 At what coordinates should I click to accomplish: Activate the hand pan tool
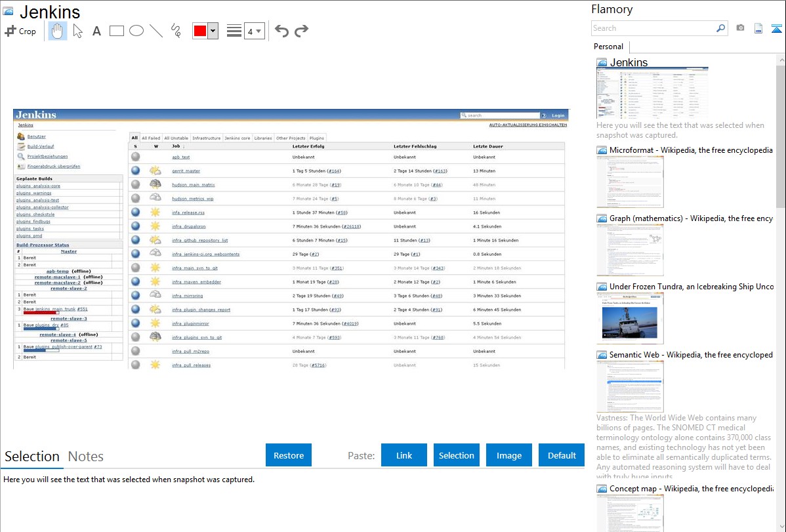58,31
